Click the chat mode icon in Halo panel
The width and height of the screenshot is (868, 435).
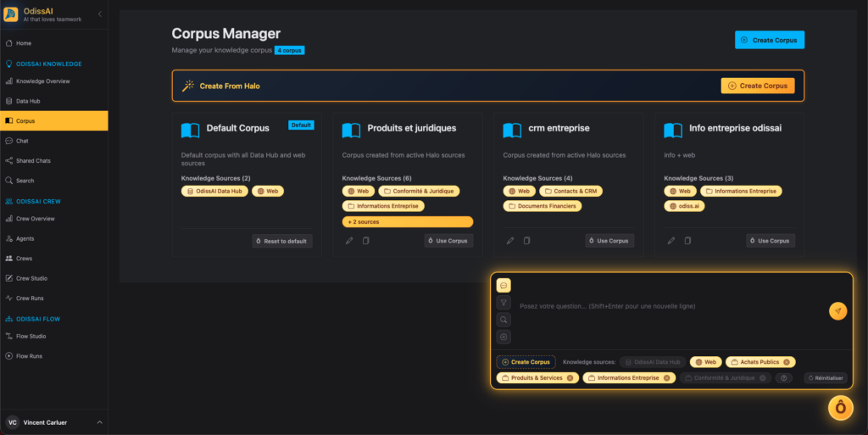tap(504, 286)
